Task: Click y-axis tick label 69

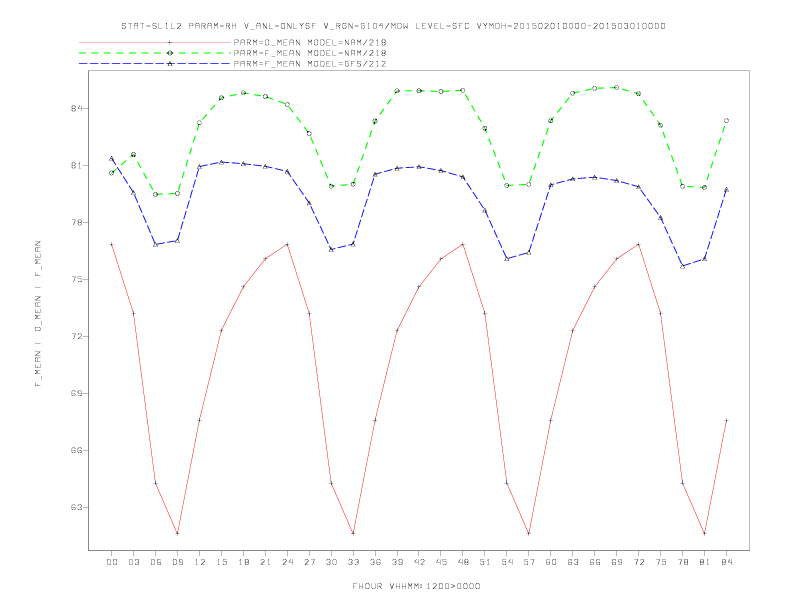Action: coord(76,393)
